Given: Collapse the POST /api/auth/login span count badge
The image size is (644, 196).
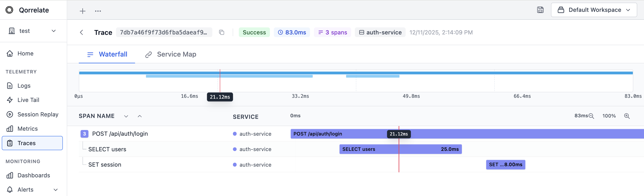Looking at the screenshot, I should point(84,134).
